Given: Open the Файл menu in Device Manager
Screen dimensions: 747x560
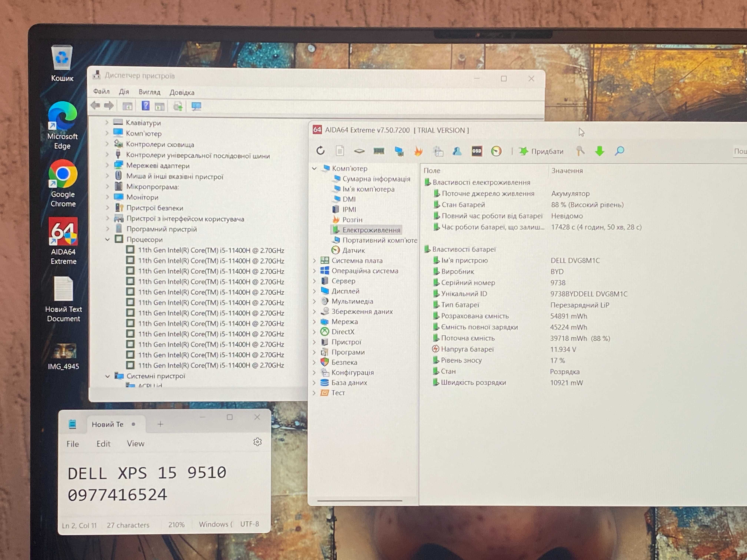Looking at the screenshot, I should click(101, 91).
